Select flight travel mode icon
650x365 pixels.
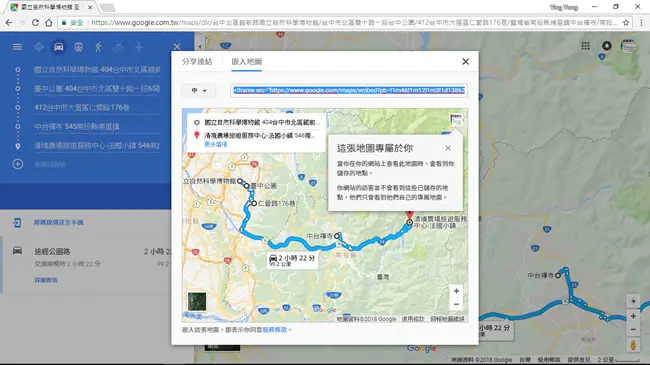pyautogui.click(x=139, y=47)
